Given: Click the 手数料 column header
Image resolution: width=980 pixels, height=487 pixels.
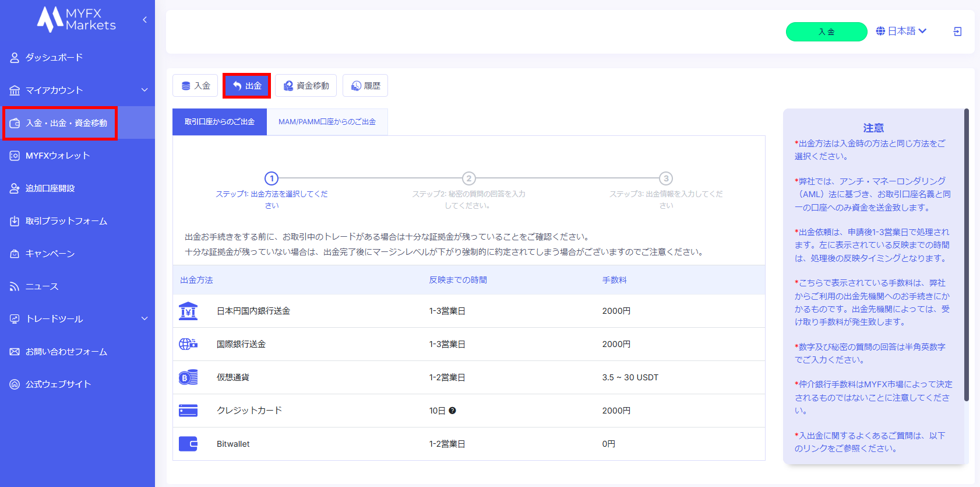Looking at the screenshot, I should [614, 280].
